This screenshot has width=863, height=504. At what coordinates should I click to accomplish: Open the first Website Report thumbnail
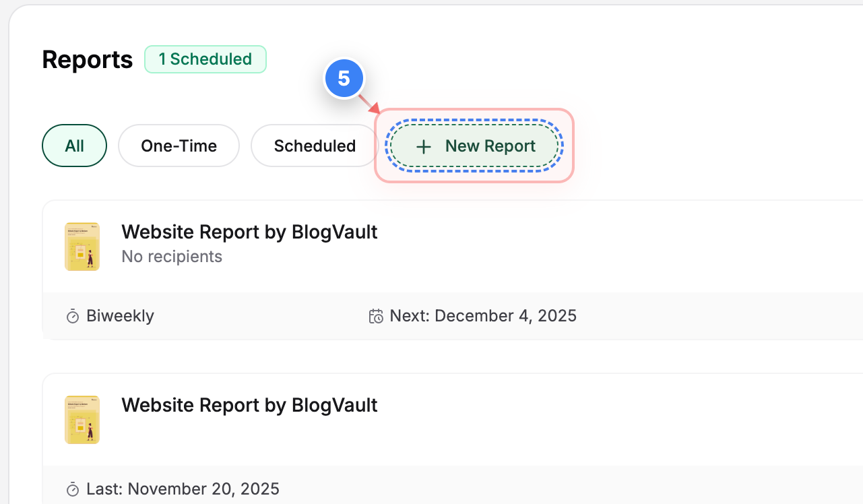[82, 247]
